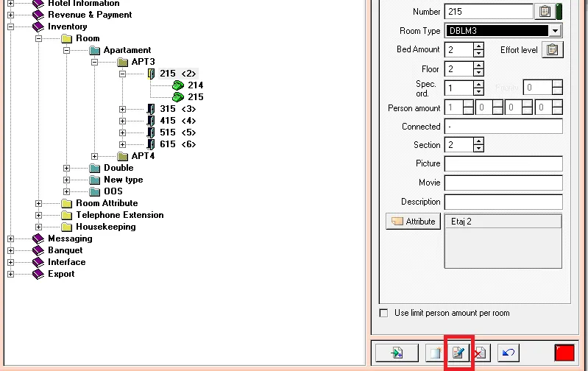Expand the New type node
The height and width of the screenshot is (371, 588).
click(x=66, y=180)
